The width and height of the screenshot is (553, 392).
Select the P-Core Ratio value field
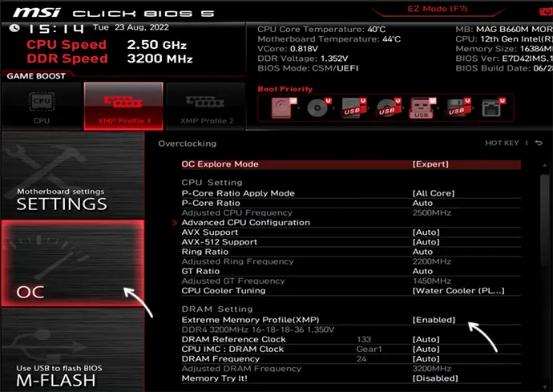(422, 203)
